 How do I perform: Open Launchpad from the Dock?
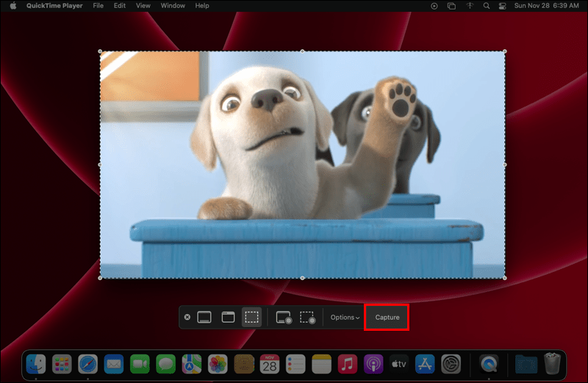(x=62, y=364)
